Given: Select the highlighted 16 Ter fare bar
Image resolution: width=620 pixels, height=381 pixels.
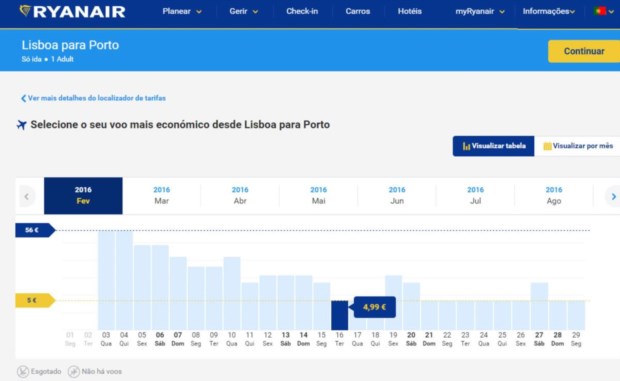Looking at the screenshot, I should point(339,315).
